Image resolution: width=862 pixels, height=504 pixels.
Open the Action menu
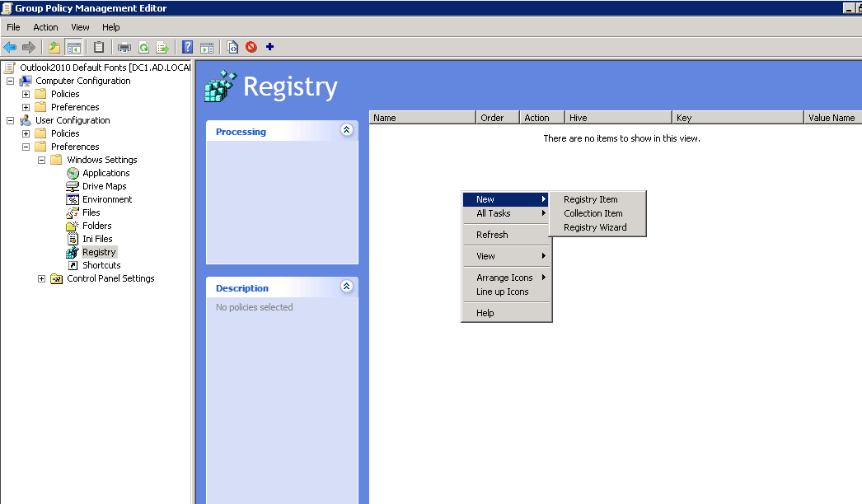tap(45, 27)
